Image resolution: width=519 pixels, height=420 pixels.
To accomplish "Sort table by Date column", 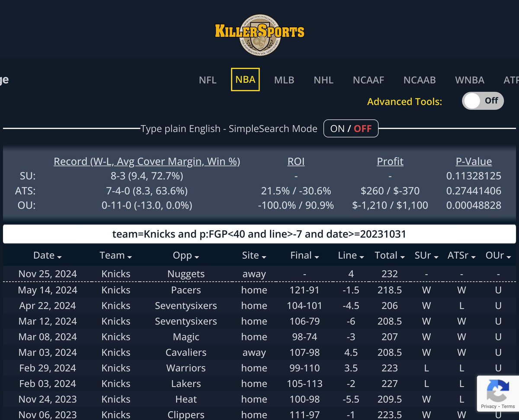I will (48, 256).
